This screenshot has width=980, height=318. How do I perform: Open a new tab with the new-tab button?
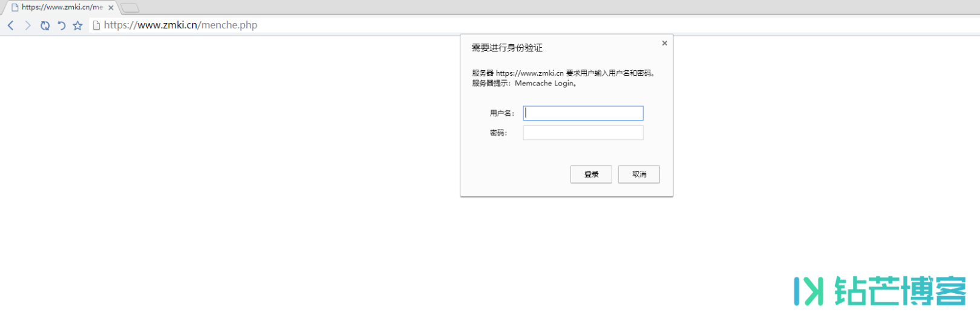(129, 8)
